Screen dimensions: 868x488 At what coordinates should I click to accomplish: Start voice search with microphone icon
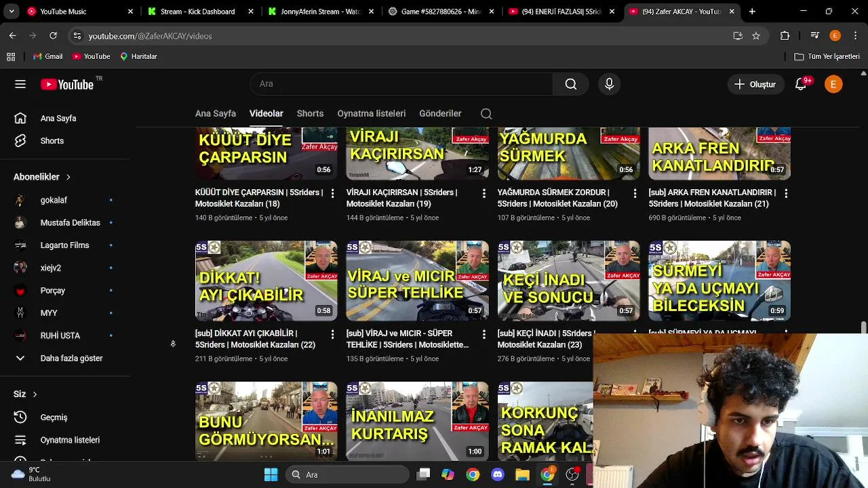[x=609, y=84]
